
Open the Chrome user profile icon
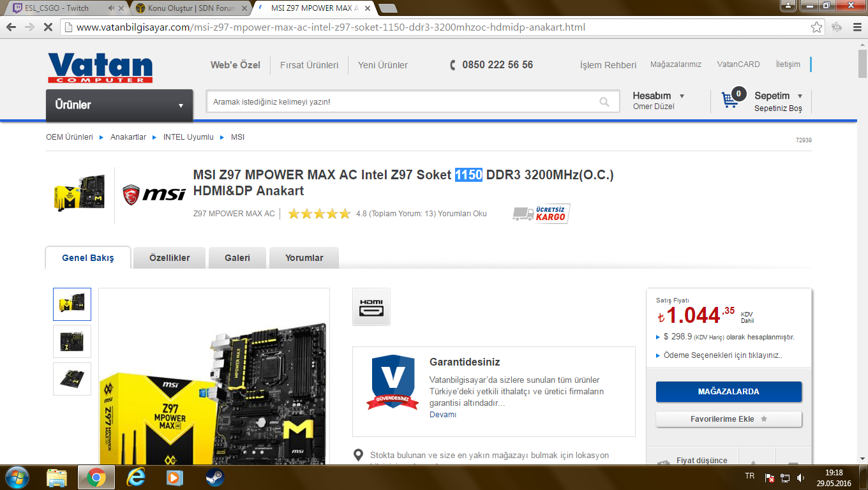tap(789, 6)
